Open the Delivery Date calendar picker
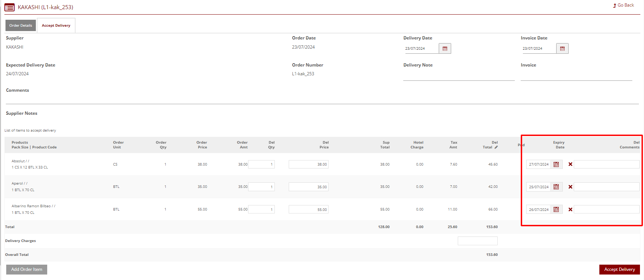This screenshot has width=644, height=280. coord(445,49)
